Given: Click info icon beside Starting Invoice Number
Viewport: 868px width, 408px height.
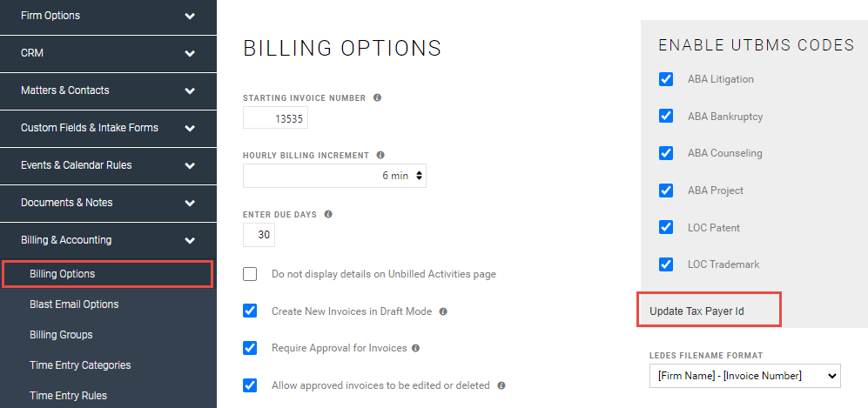Looking at the screenshot, I should point(377,97).
